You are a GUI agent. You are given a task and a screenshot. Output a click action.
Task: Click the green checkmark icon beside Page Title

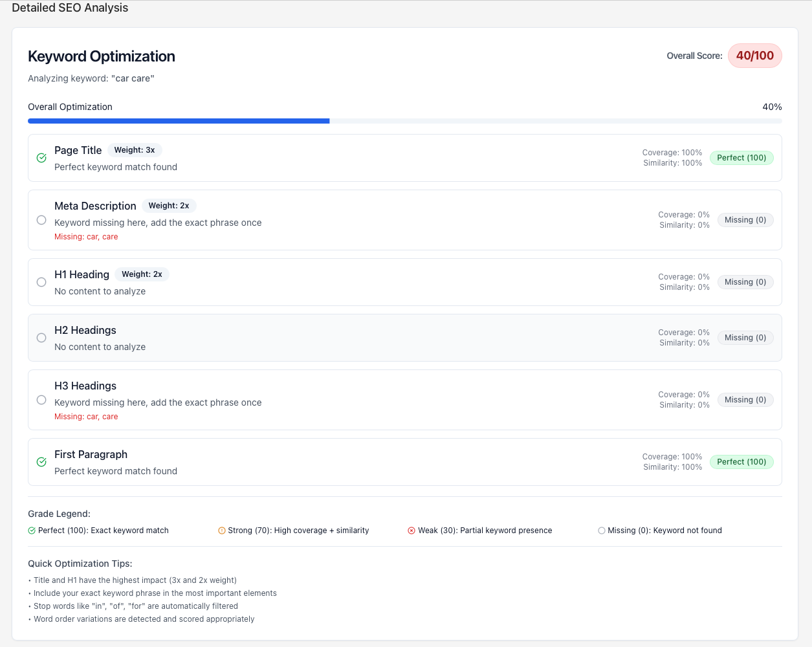click(41, 158)
